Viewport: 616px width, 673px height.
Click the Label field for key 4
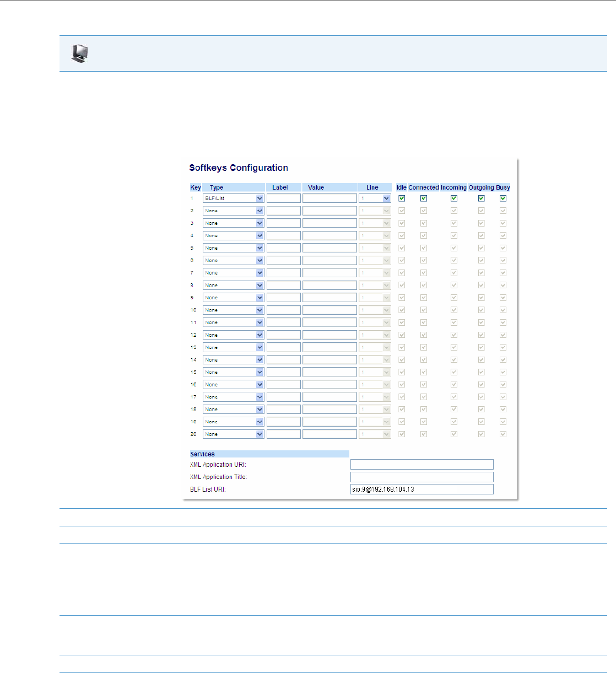[284, 235]
